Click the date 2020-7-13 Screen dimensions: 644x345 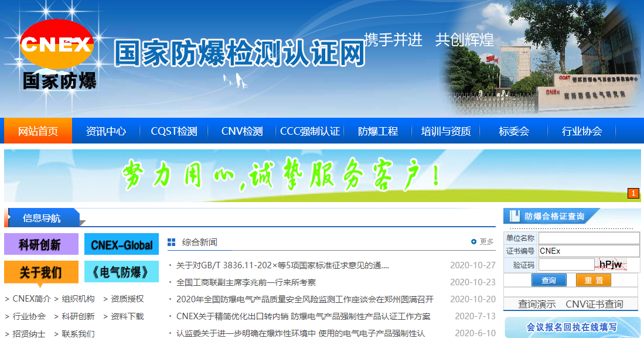475,316
